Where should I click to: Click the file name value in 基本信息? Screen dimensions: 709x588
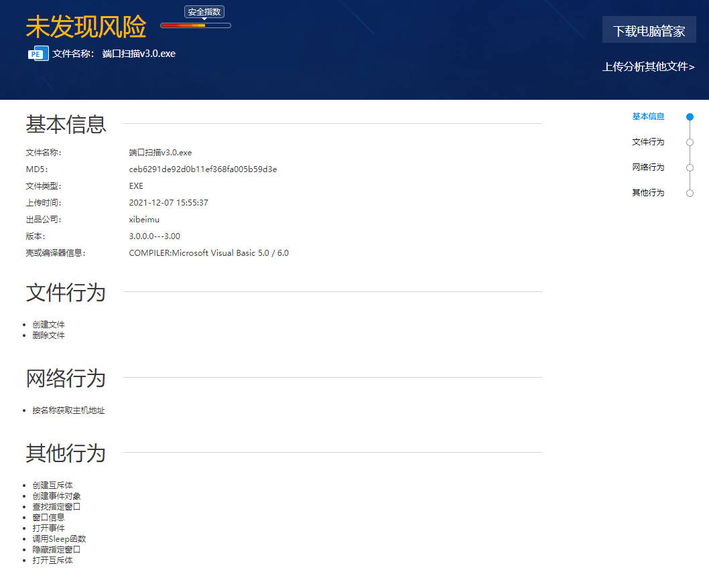(161, 152)
